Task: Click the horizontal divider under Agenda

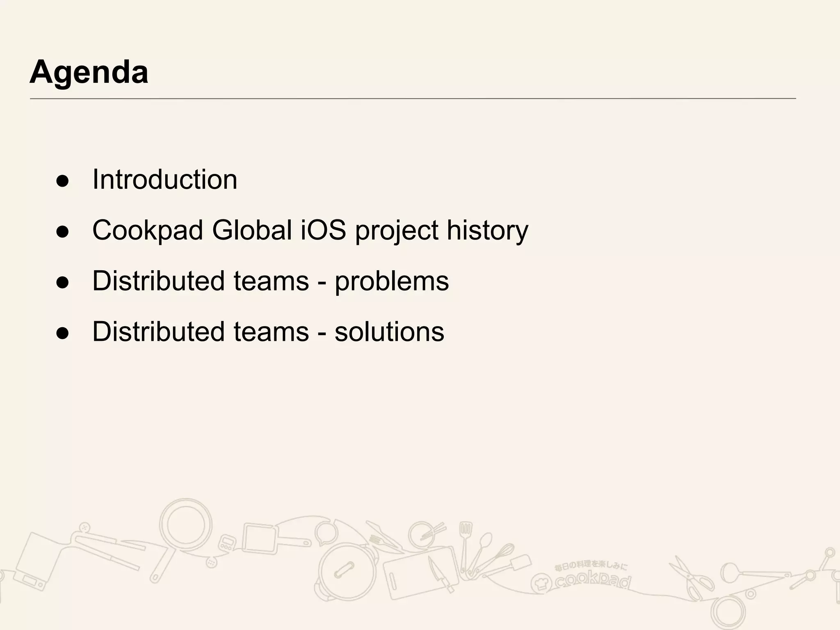Action: (413, 99)
